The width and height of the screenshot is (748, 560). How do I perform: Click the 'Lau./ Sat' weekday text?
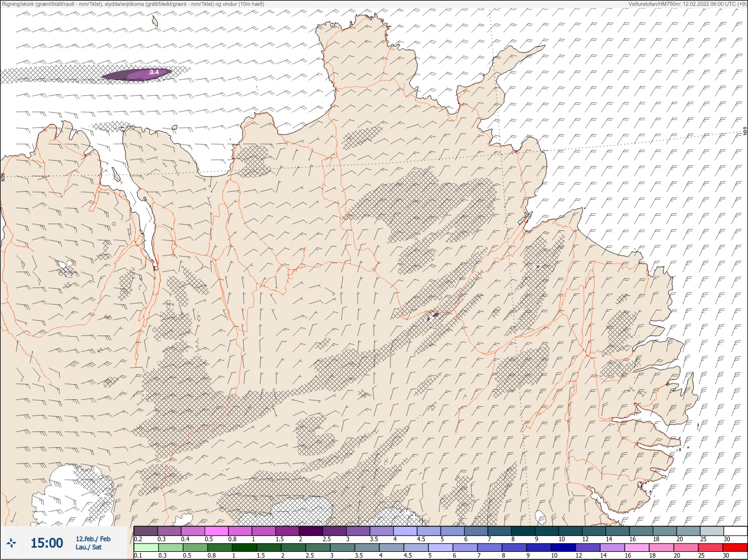coord(88,548)
